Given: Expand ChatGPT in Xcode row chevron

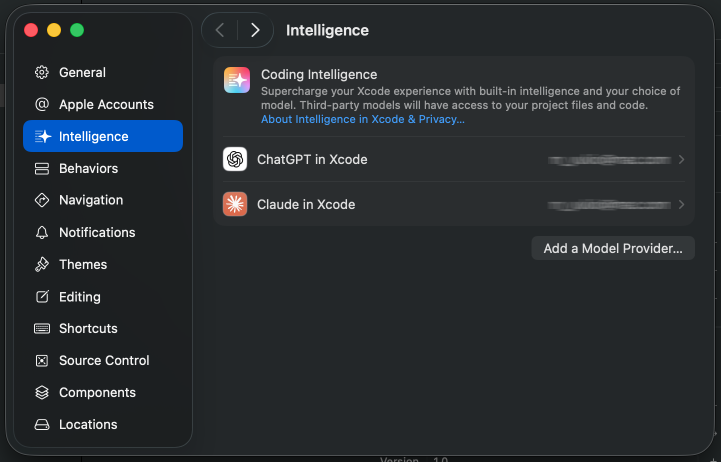Looking at the screenshot, I should pos(681,160).
